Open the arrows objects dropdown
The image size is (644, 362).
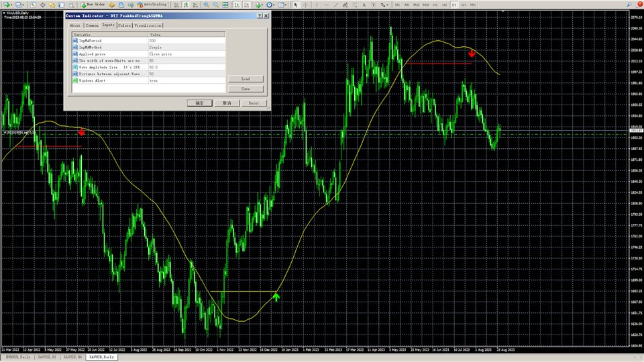click(x=384, y=5)
